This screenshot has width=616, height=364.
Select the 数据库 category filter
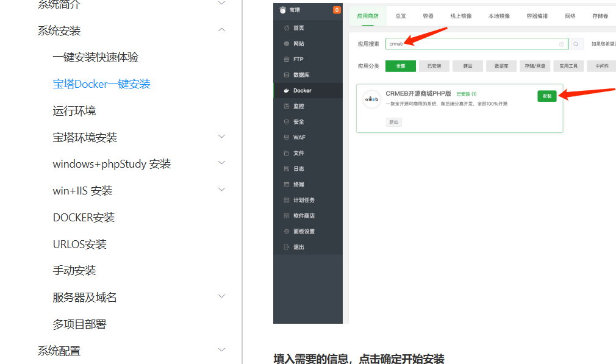tap(501, 66)
